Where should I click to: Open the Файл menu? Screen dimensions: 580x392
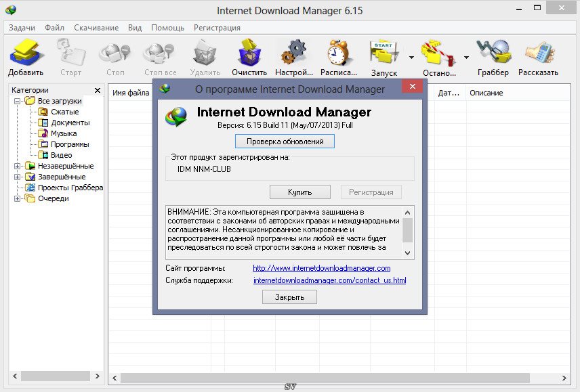point(54,28)
